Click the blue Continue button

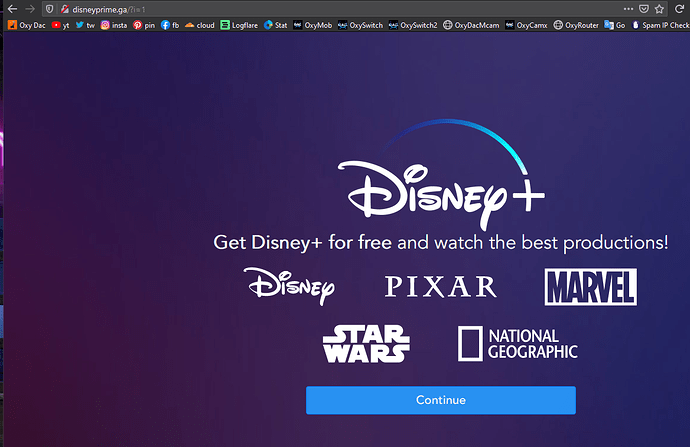tap(440, 400)
